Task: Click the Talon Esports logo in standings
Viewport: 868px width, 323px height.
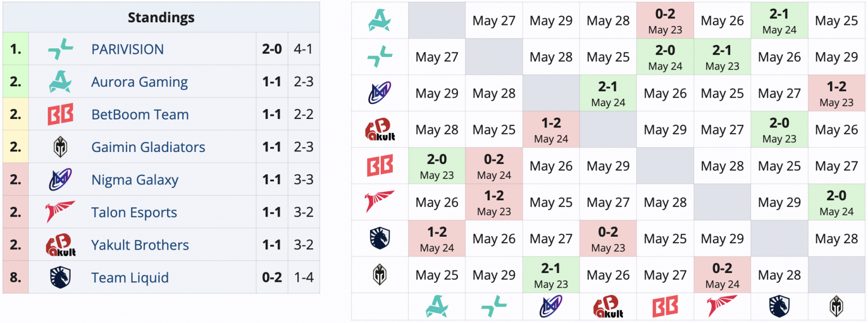Action: pyautogui.click(x=60, y=212)
